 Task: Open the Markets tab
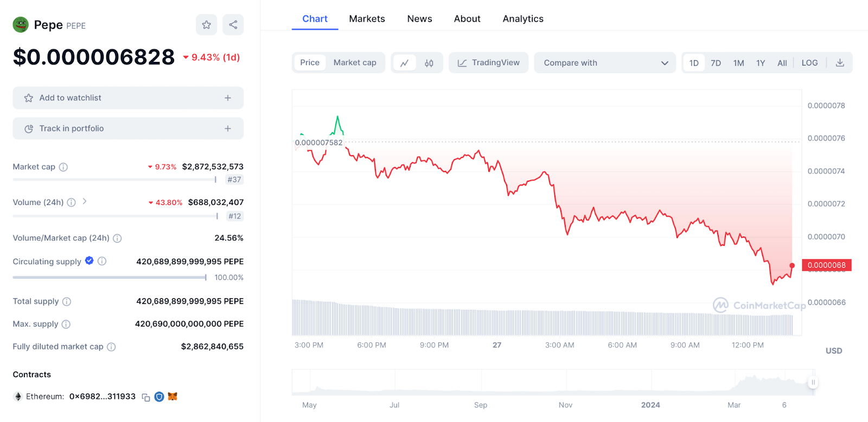(367, 19)
